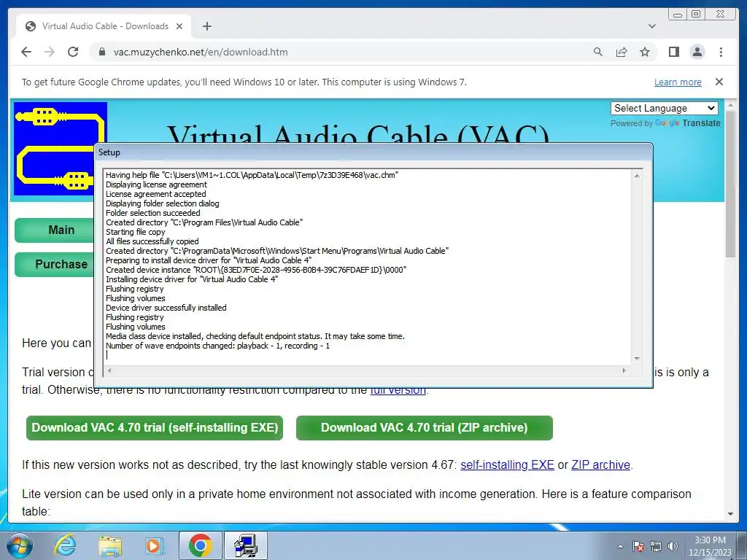The width and height of the screenshot is (747, 560).
Task: Switch to Chrome in the taskbar
Action: pos(200,545)
